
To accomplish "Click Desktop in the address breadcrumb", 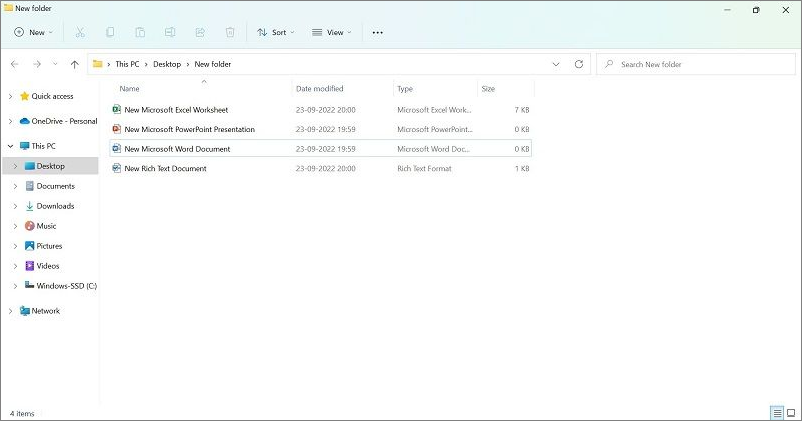I will click(167, 64).
